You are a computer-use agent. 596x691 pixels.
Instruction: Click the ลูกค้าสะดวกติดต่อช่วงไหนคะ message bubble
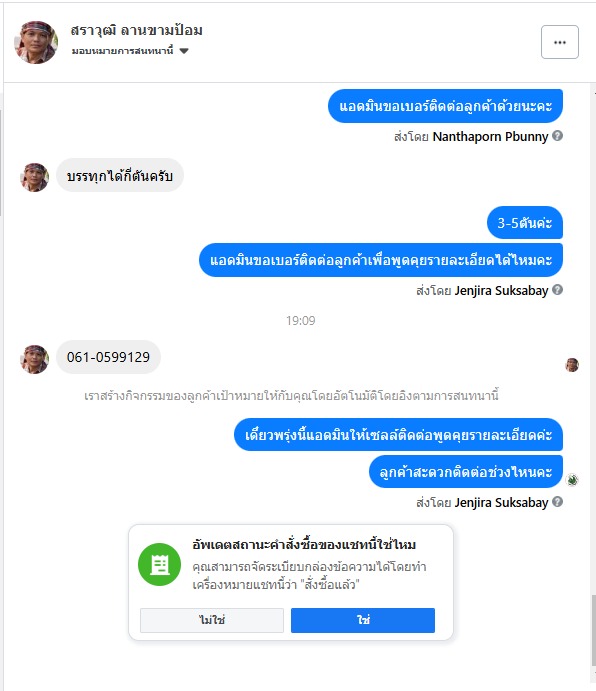coord(466,472)
